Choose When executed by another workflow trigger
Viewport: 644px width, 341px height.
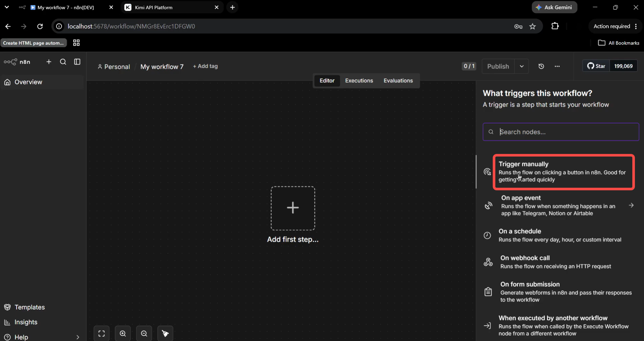(x=558, y=325)
